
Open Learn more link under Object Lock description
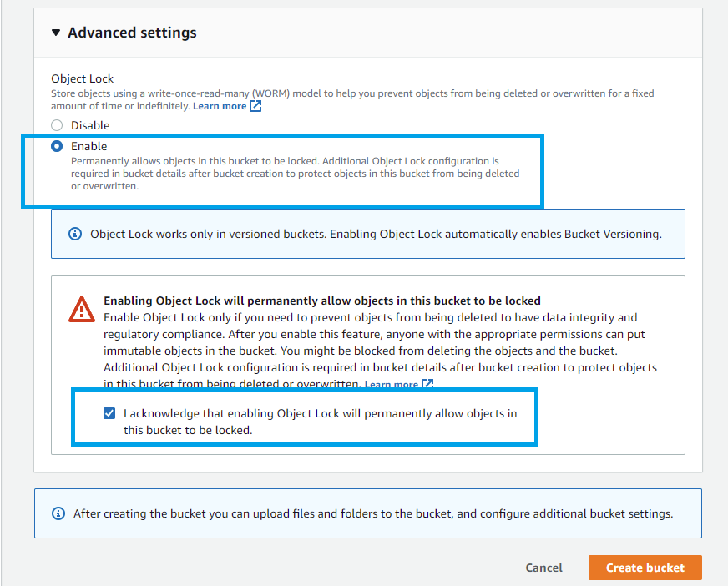click(x=220, y=106)
